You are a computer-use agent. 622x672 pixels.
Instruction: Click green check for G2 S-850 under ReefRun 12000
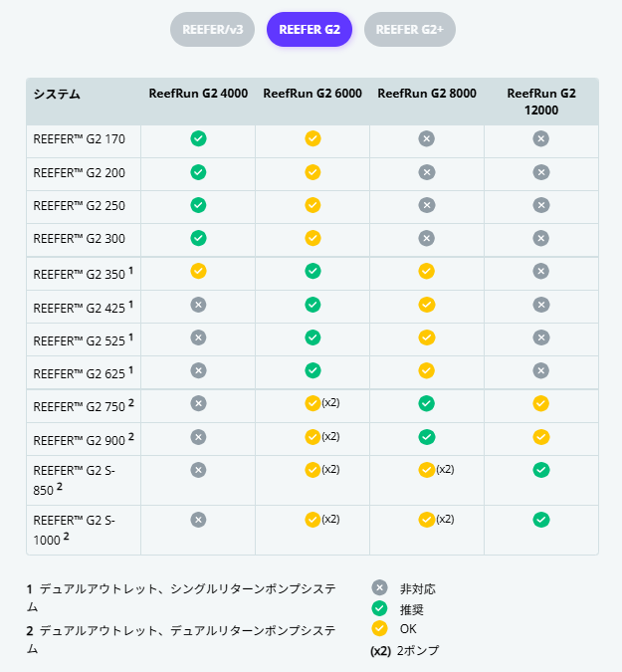tap(541, 469)
